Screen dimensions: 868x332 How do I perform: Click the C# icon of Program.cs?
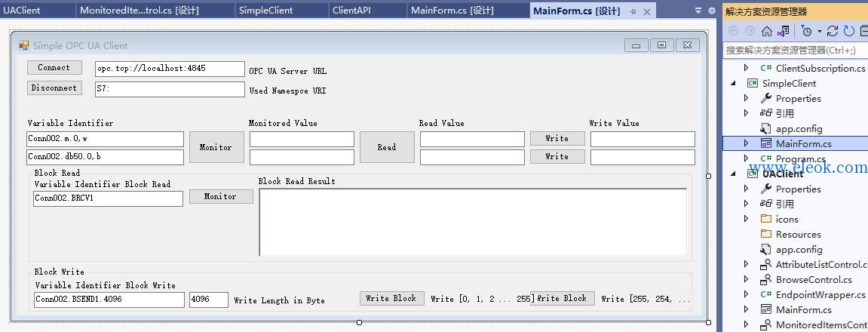click(766, 158)
